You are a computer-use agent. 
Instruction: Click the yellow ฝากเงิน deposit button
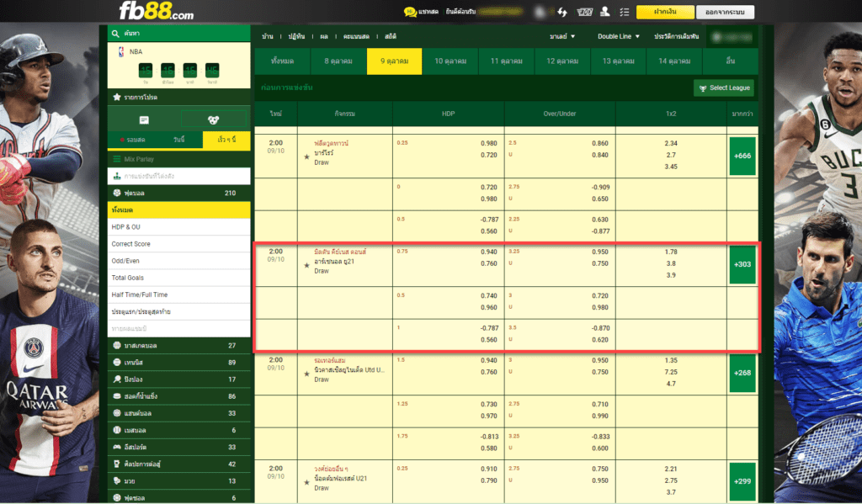coord(665,12)
